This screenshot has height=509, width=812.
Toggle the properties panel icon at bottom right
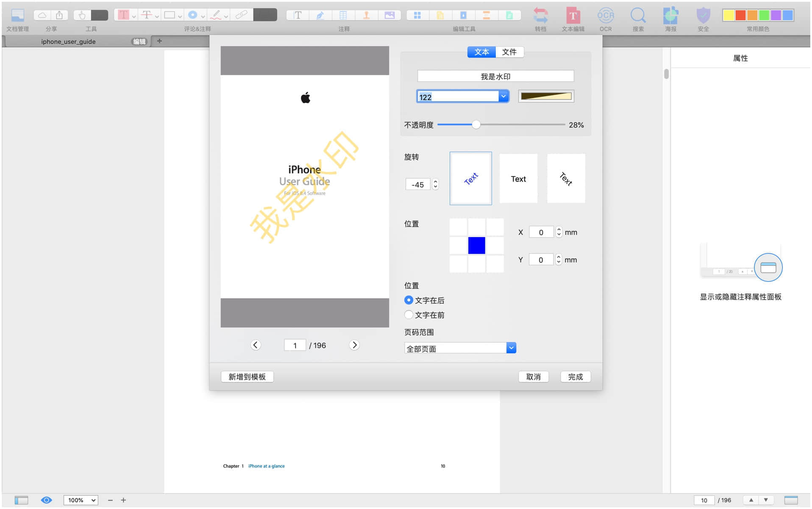coord(791,500)
